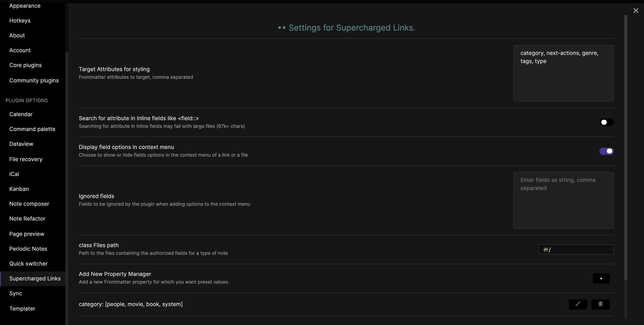The height and width of the screenshot is (325, 644).
Task: Close the settings window with the X
Action: (x=635, y=11)
